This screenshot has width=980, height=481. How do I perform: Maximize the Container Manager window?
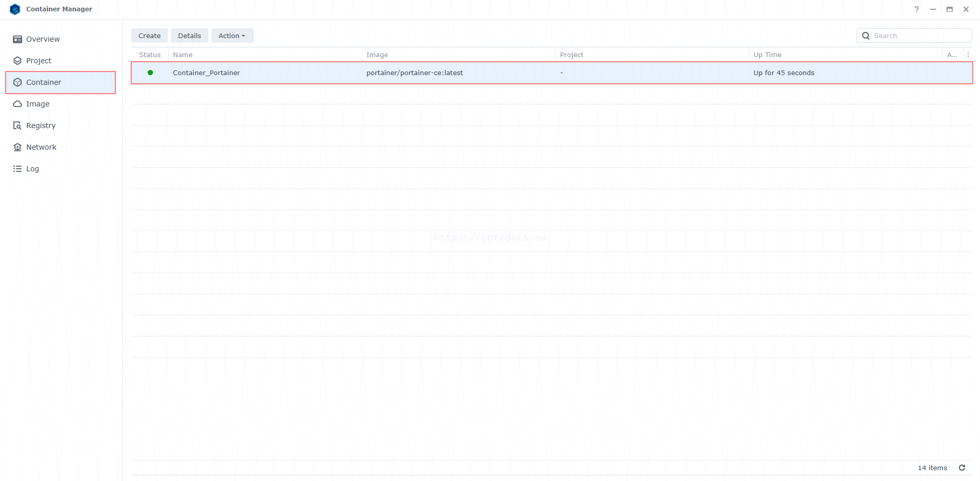[x=950, y=9]
